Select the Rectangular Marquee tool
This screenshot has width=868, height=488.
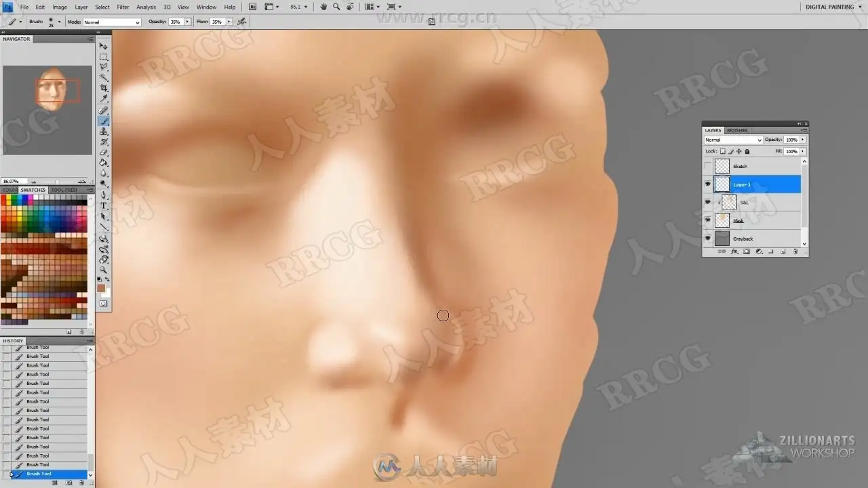tap(104, 57)
